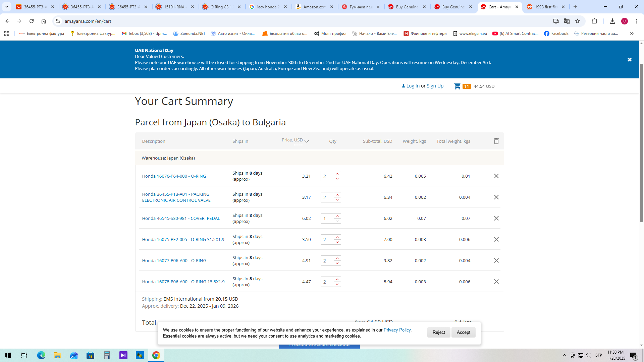The height and width of the screenshot is (362, 644).
Task: Accept the cookies
Action: point(463,332)
